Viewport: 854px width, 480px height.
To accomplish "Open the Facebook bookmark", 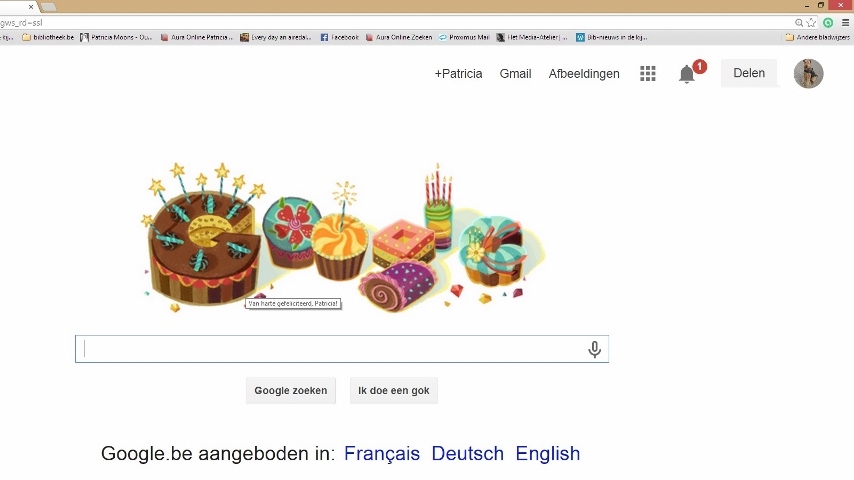I will pyautogui.click(x=339, y=37).
